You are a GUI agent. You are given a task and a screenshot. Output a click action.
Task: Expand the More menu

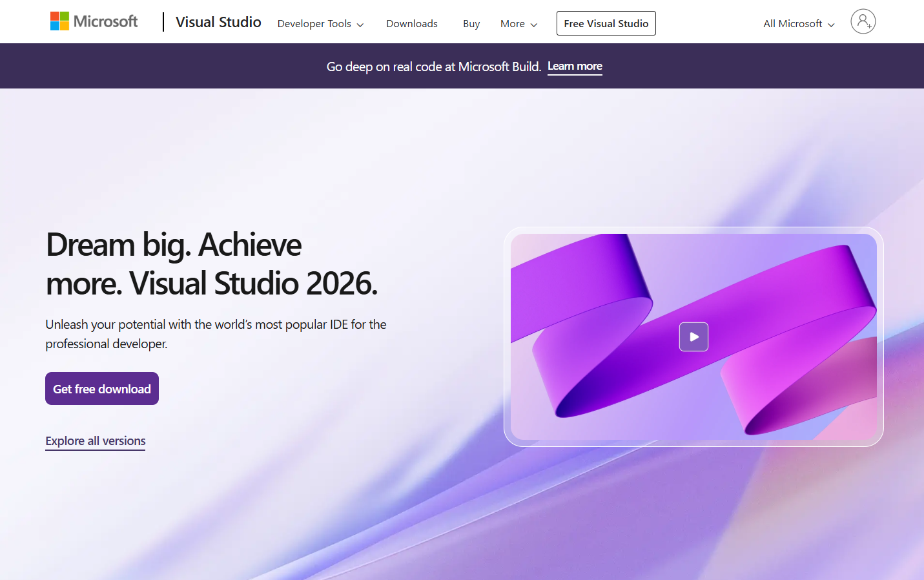click(x=519, y=24)
